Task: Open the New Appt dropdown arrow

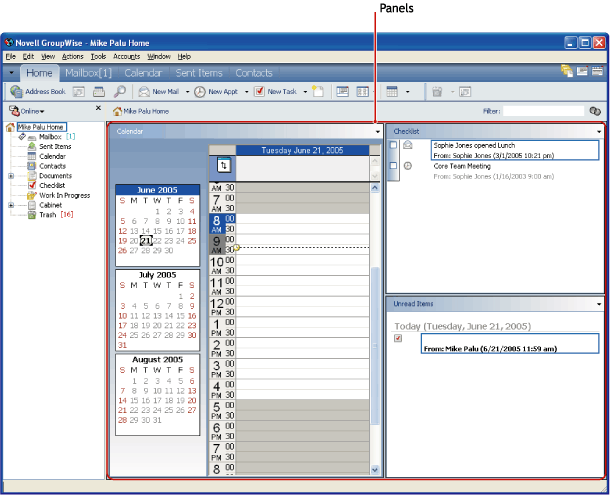Action: [x=246, y=92]
